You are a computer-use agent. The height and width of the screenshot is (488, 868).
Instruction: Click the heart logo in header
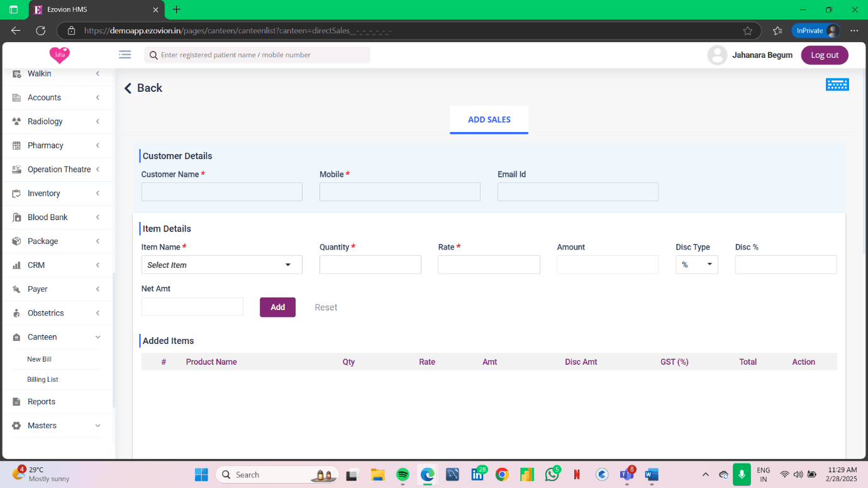(x=60, y=55)
